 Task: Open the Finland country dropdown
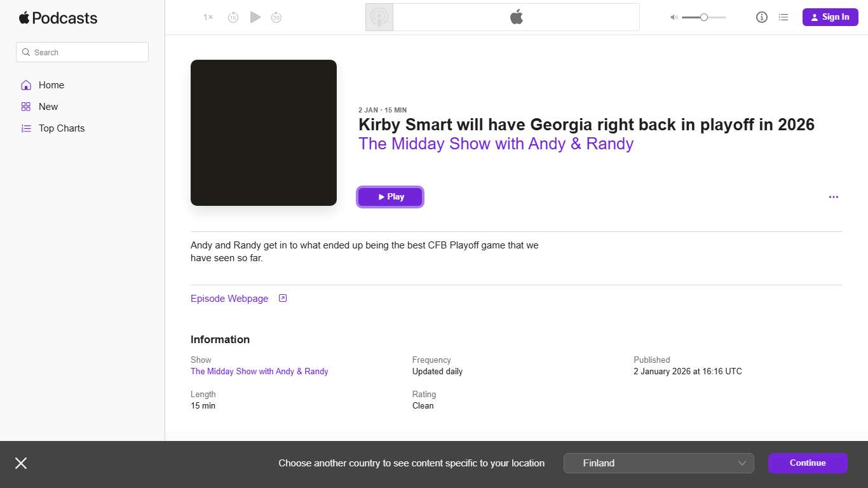coord(658,463)
